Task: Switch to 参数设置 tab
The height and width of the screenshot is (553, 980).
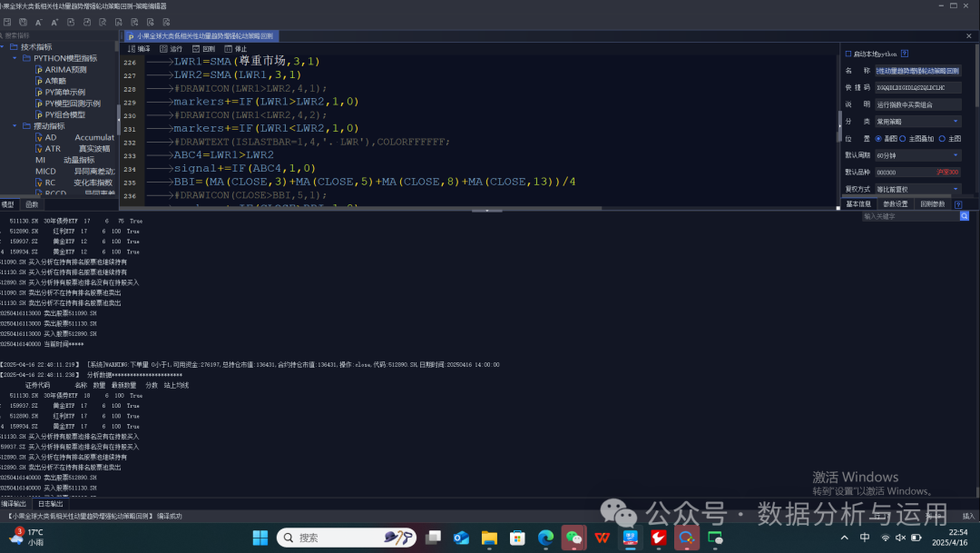Action: (895, 204)
